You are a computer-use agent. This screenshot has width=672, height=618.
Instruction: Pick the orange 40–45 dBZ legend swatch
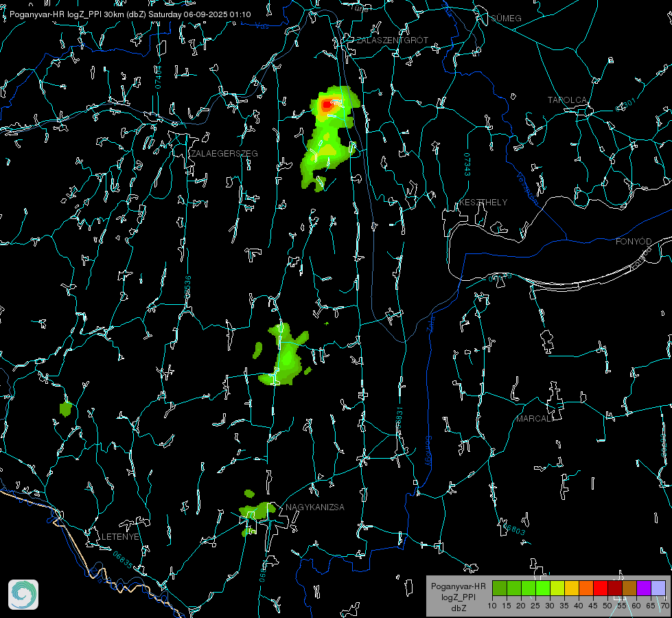coord(586,588)
